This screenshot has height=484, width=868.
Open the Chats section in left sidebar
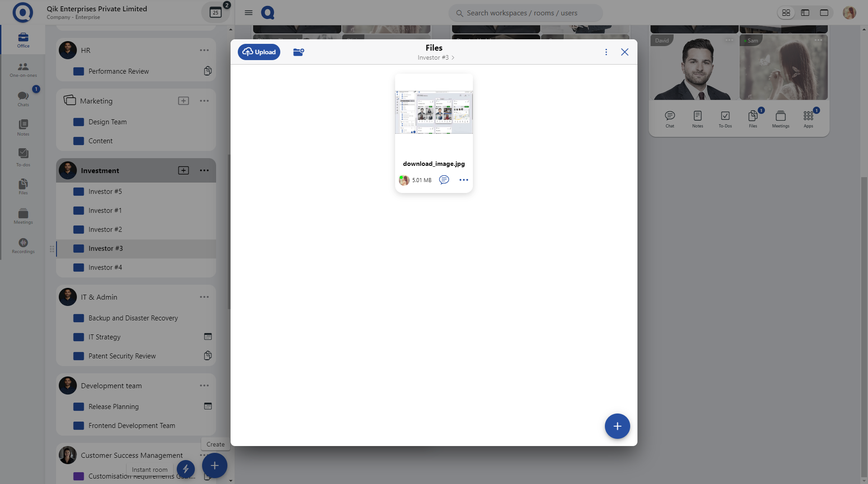click(23, 99)
